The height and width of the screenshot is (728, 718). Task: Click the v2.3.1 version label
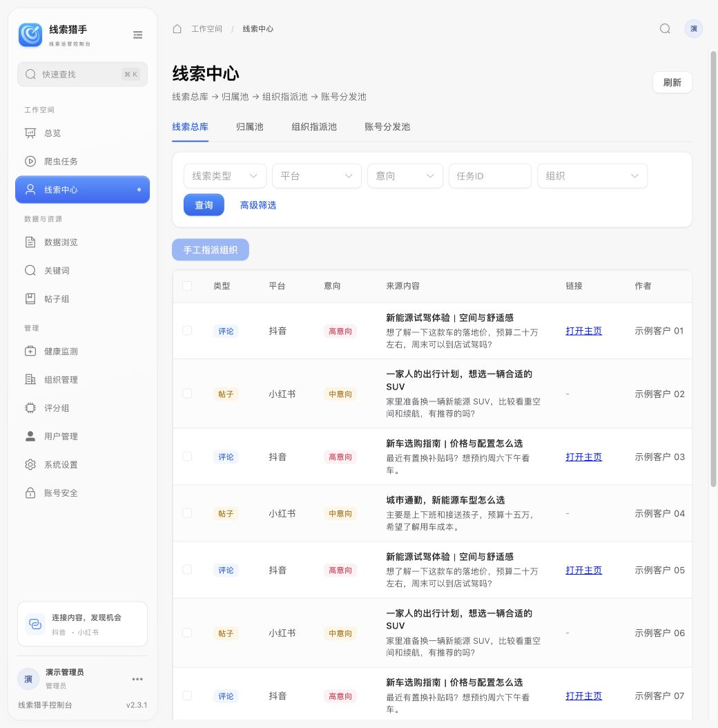pos(137,705)
